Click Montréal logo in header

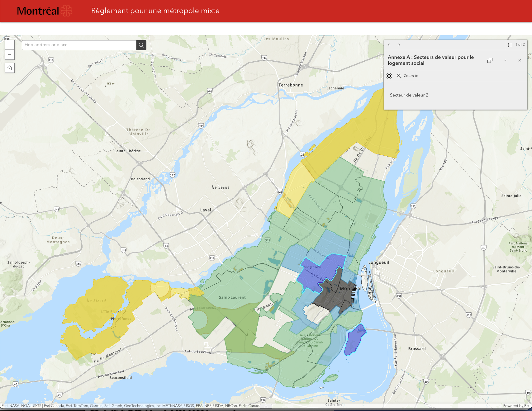45,11
